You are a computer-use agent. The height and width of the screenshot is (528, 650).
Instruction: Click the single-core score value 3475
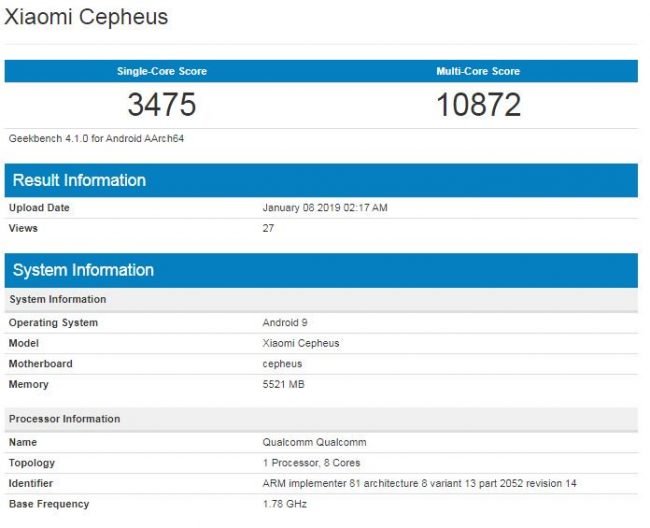(162, 104)
